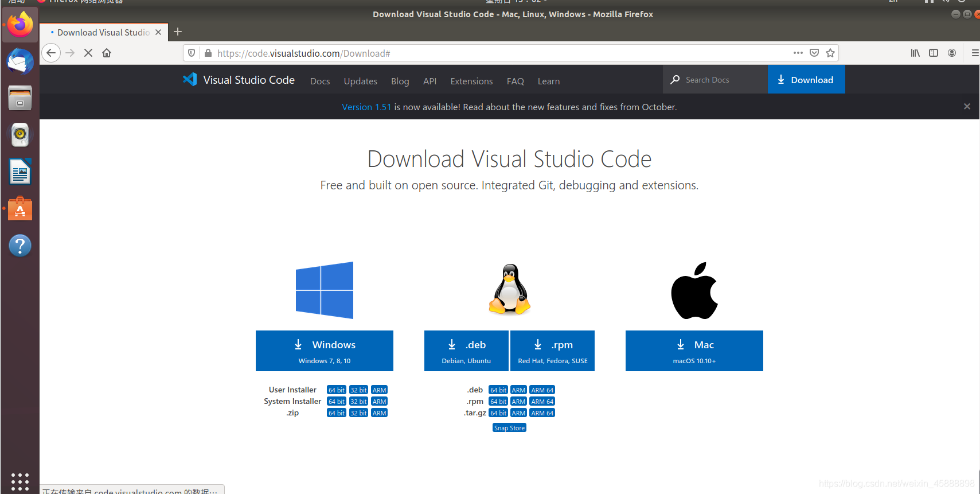Get Windows .zip 64 bit
The height and width of the screenshot is (494, 980).
pyautogui.click(x=337, y=413)
